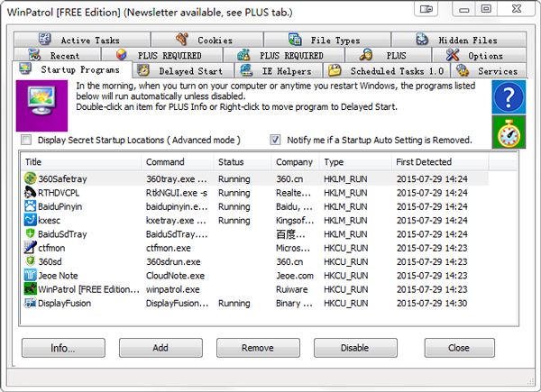The image size is (541, 392).
Task: Click the RTHDVCPL row icon
Action: click(x=30, y=192)
